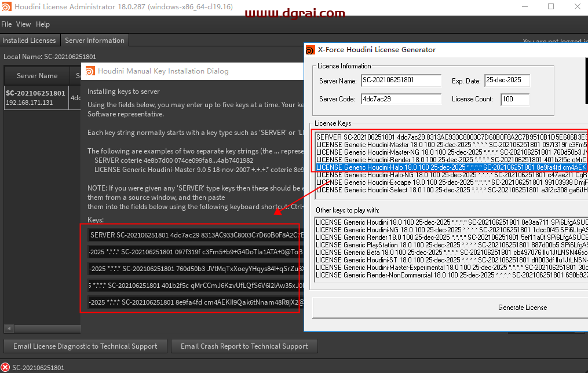Select LICENSE Generic Houdini-Select key line
Viewport: 588px width, 373px height.
pyautogui.click(x=451, y=190)
